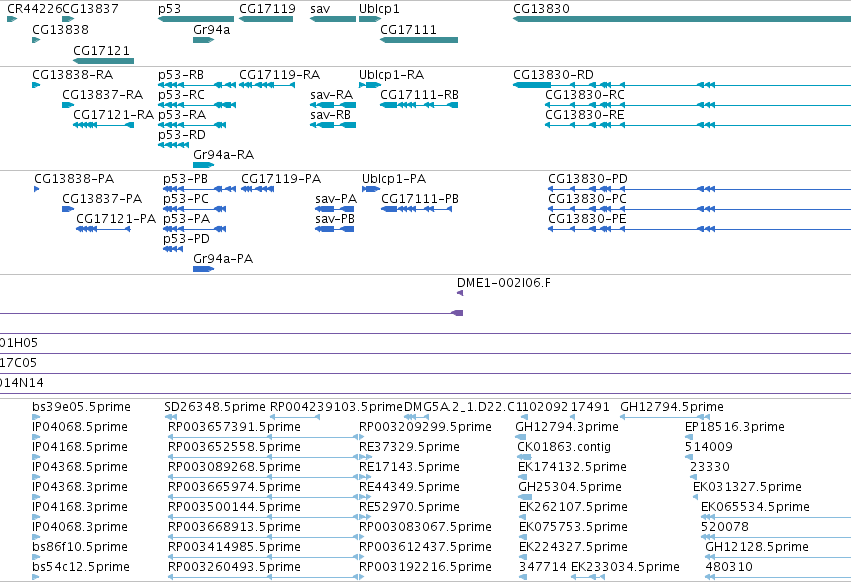Select p53-PD protein label
The width and height of the screenshot is (851, 582).
pos(186,239)
